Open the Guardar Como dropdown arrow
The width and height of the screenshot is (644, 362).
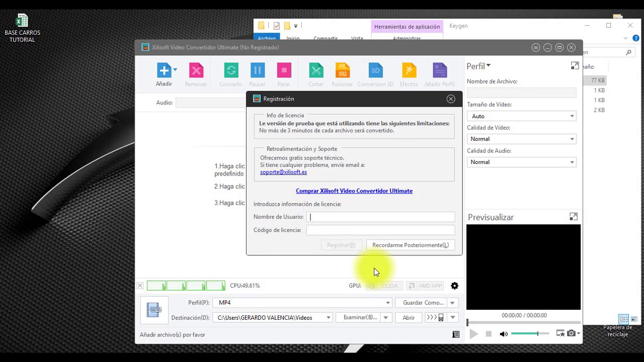(x=452, y=303)
